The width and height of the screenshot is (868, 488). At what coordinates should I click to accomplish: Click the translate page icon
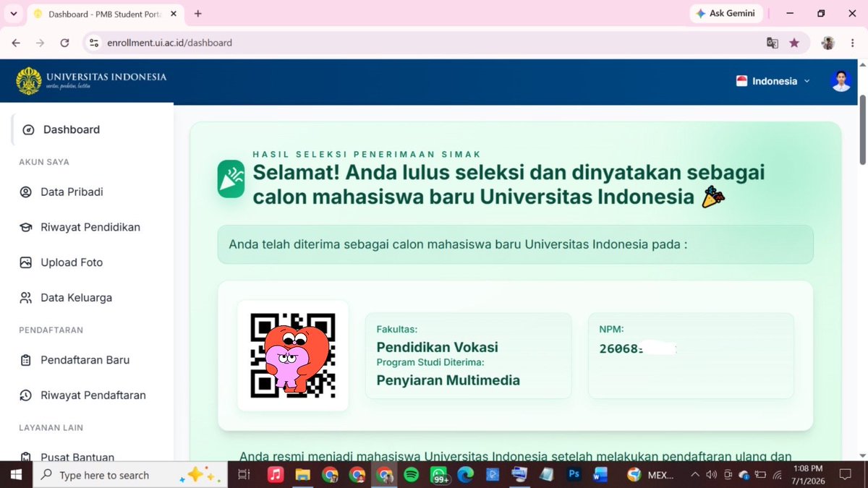click(x=772, y=43)
